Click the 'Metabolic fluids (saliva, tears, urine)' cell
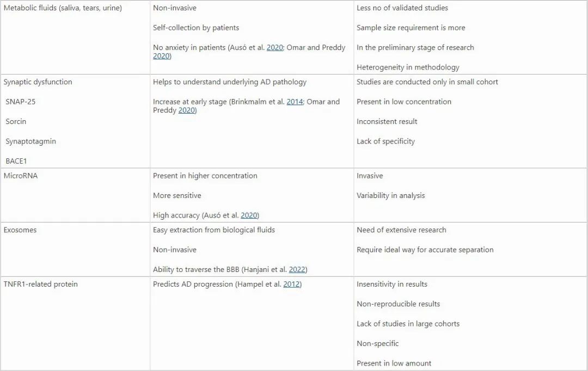 click(63, 8)
